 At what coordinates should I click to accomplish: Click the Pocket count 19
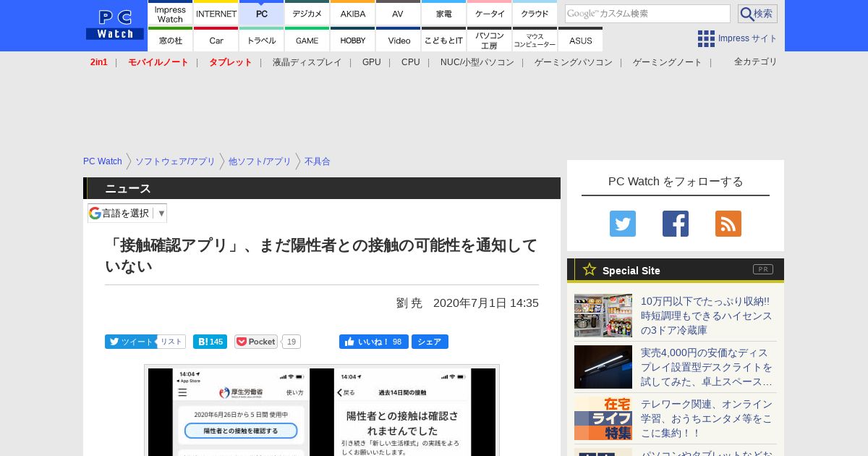[x=292, y=342]
